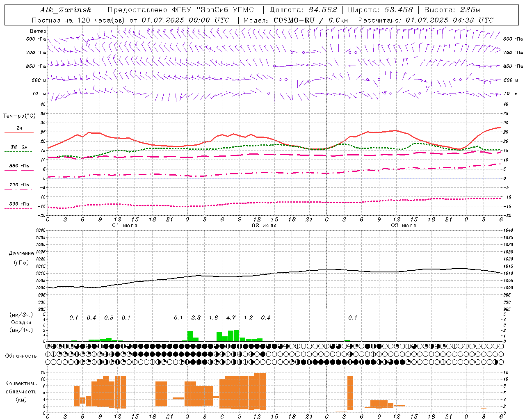Click the 4.7 precipitation total
525x420 pixels.
pyautogui.click(x=231, y=317)
